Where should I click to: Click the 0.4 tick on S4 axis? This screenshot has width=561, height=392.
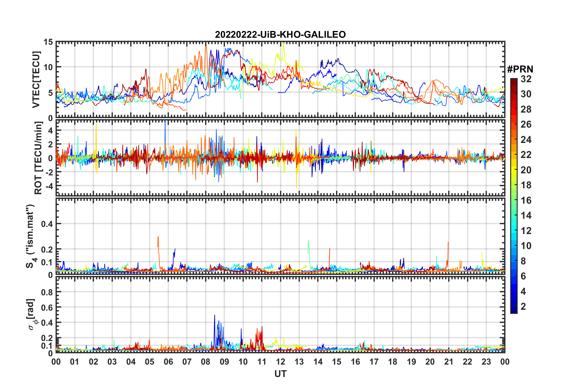[x=47, y=224]
